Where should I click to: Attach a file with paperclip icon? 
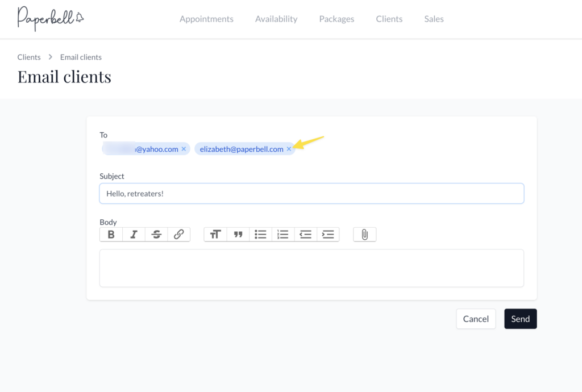(x=365, y=235)
